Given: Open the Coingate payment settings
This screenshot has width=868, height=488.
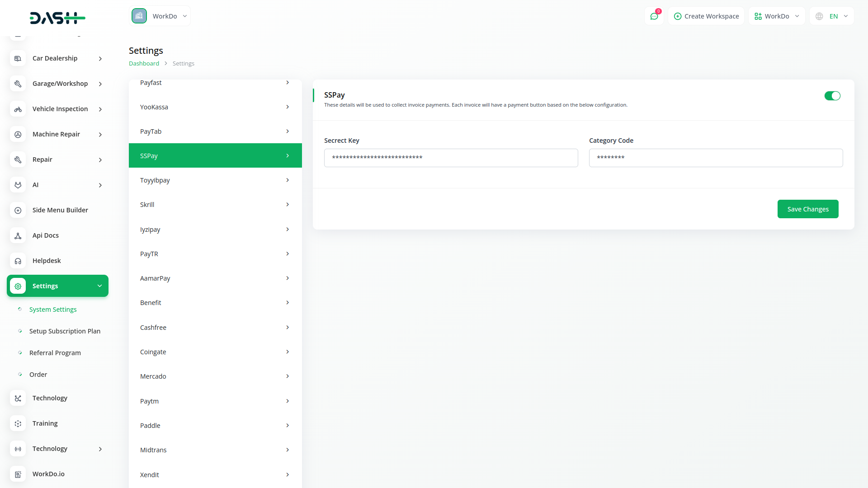Looking at the screenshot, I should coord(215,352).
